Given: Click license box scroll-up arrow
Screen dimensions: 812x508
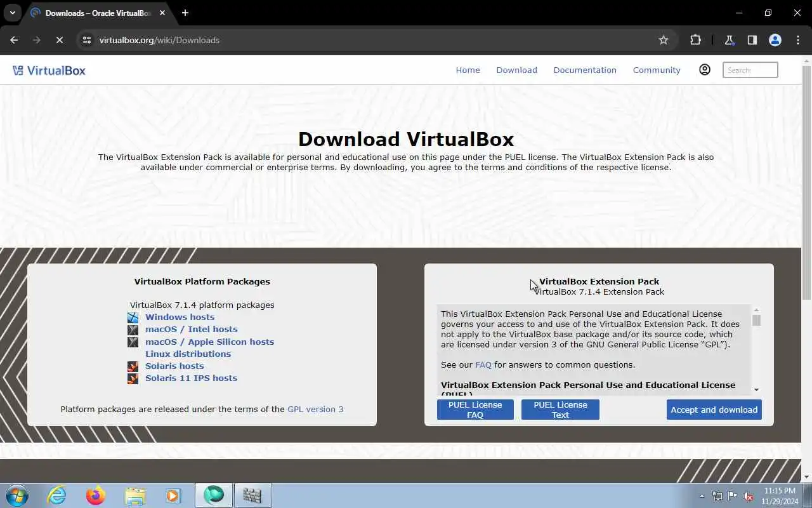Looking at the screenshot, I should [756, 310].
